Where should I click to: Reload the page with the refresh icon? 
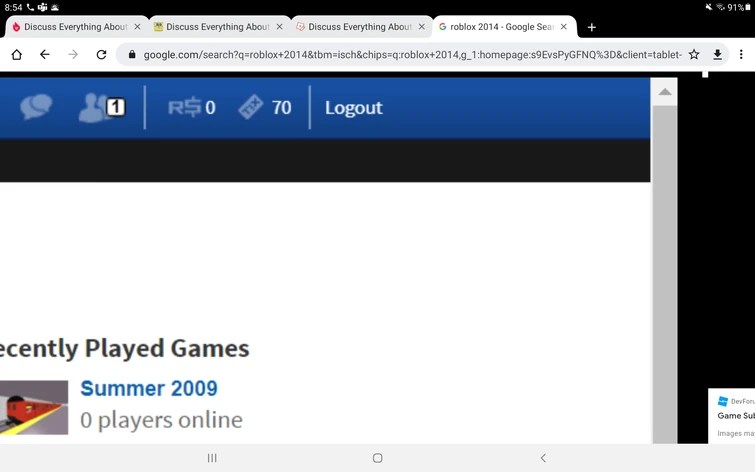[101, 54]
